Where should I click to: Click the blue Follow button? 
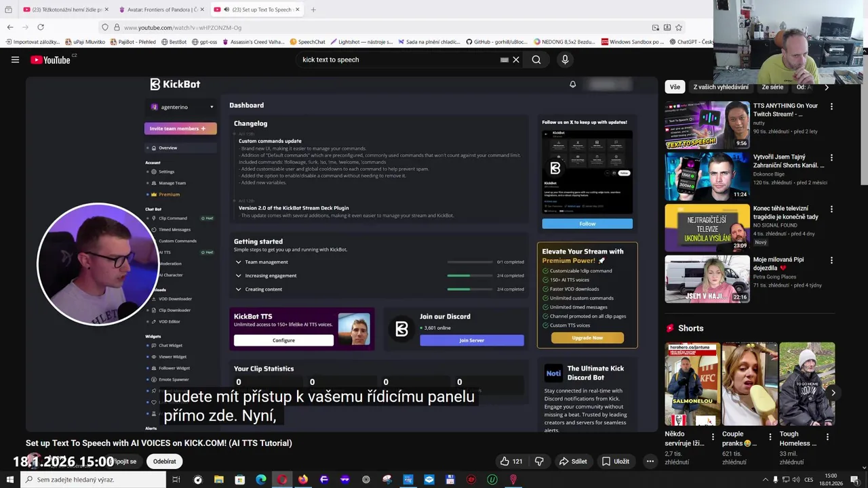[x=587, y=224]
